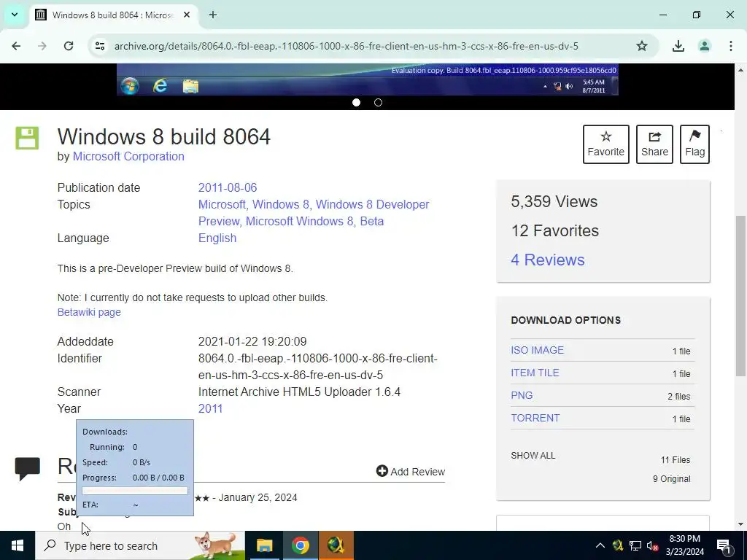Screen dimensions: 747x560
Task: Click Add Review with plus icon
Action: coord(411,472)
